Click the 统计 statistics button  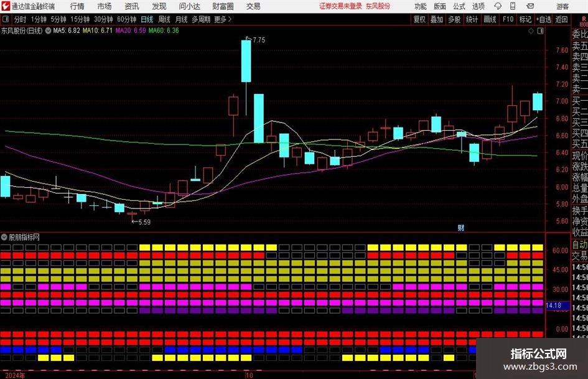click(x=472, y=19)
